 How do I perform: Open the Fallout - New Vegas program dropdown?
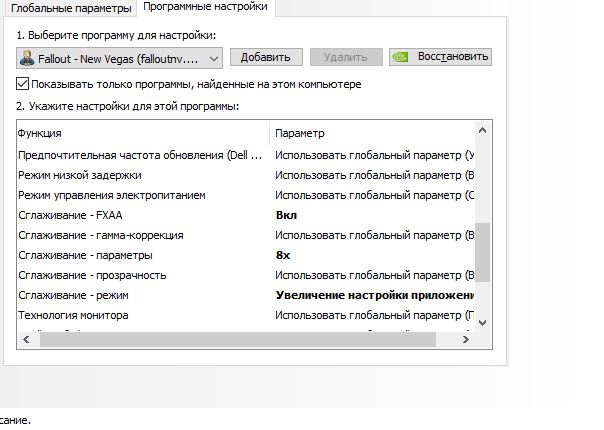pos(119,59)
